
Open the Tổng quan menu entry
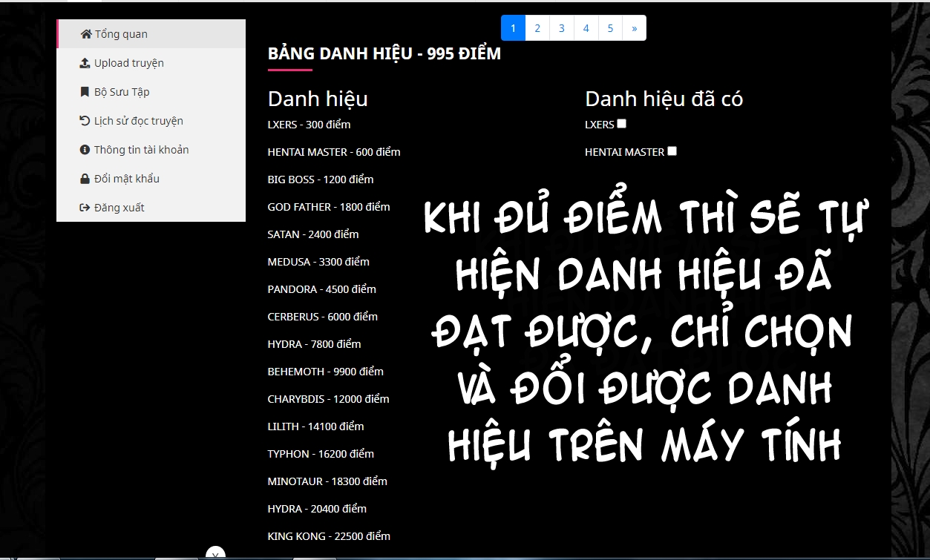point(120,33)
